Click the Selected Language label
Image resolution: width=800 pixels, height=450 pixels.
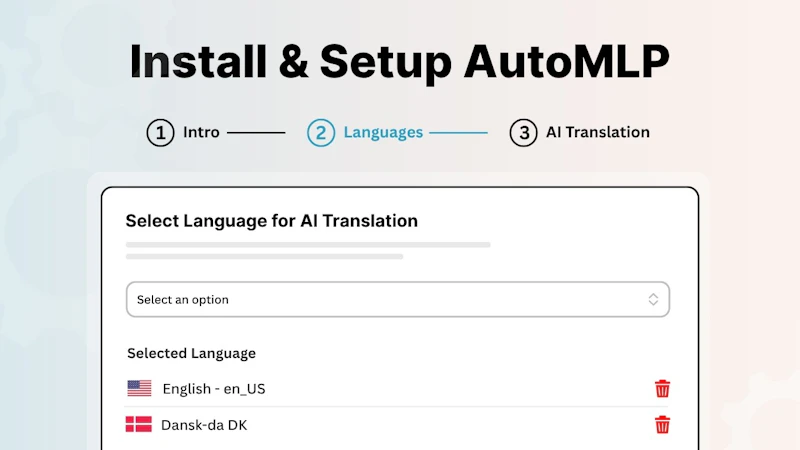tap(191, 353)
